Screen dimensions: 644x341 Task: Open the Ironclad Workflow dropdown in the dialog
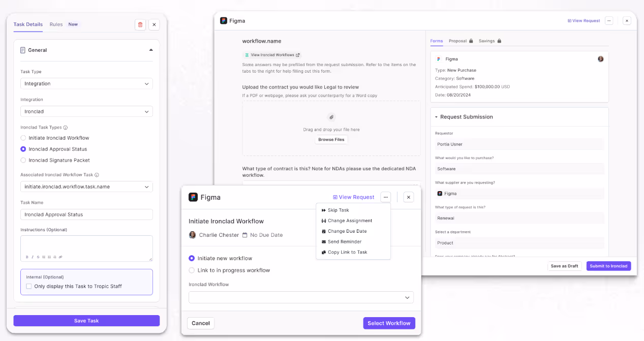[301, 297]
